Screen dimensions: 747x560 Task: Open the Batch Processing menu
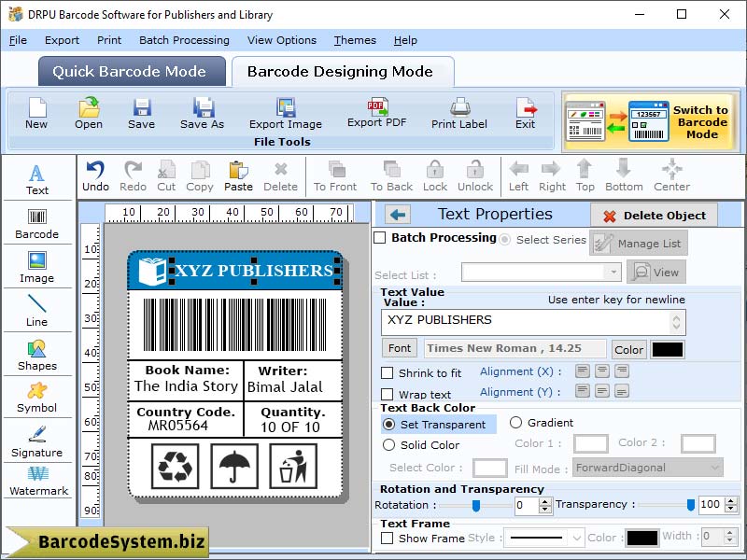coord(184,40)
